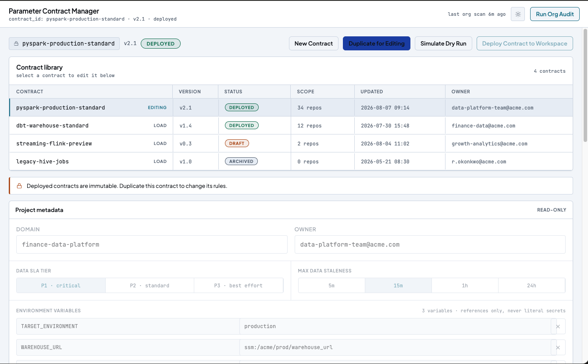Screen dimensions: 588x364
Task: Focus the Owner input field
Action: [x=430, y=244]
